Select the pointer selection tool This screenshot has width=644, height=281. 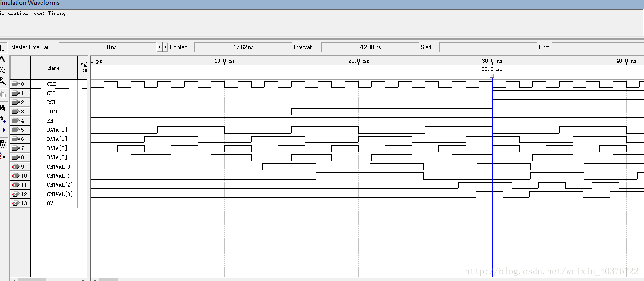click(x=3, y=48)
